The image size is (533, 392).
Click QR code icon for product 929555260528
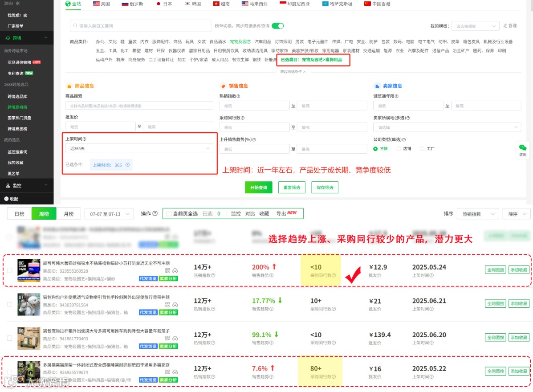click(x=167, y=271)
